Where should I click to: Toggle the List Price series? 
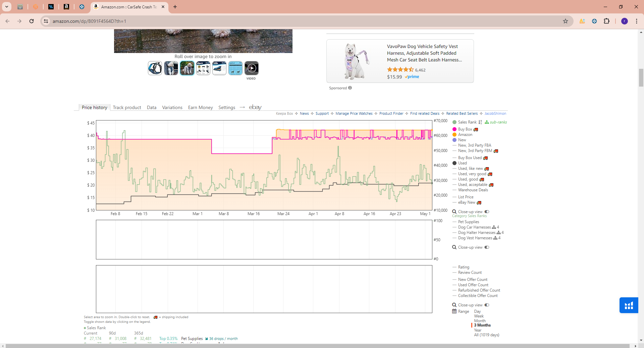[463, 197]
